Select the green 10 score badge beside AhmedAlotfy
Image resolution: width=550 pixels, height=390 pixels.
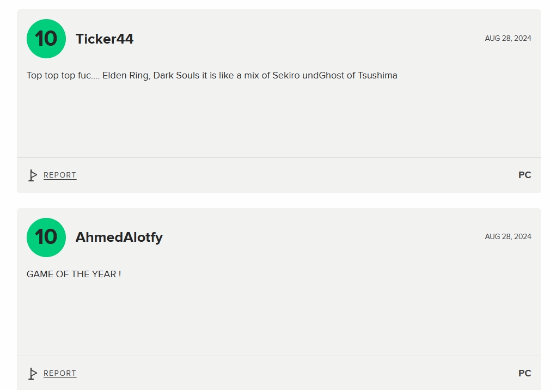[x=46, y=237]
